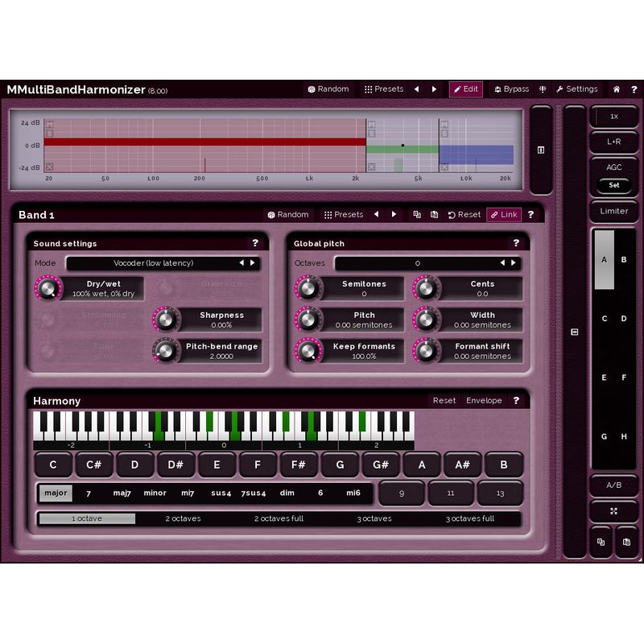Viewport: 644px width, 644px height.
Task: Solo blue band 3 with S button
Action: [x=444, y=134]
